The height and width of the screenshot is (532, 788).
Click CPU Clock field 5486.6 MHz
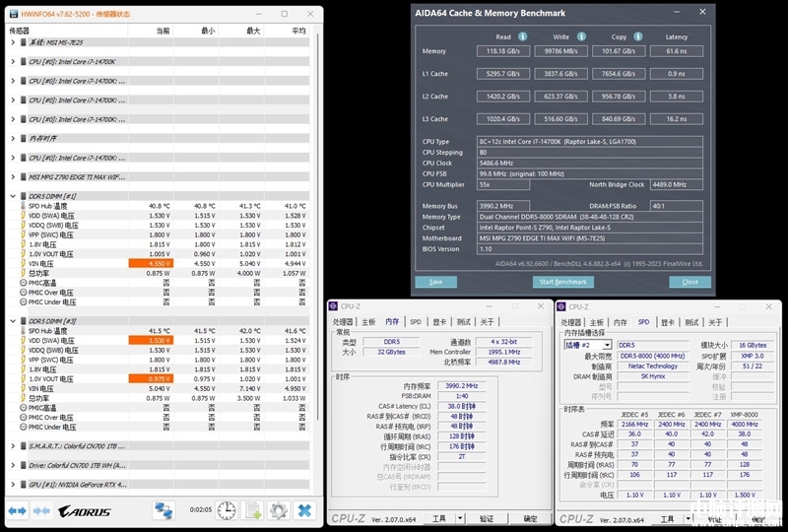pos(590,163)
